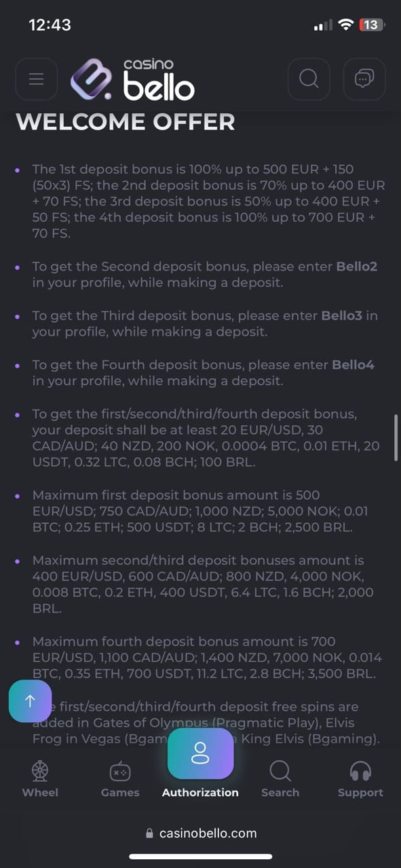Click the page scrollbar on right edge
The width and height of the screenshot is (401, 868).
tap(396, 438)
